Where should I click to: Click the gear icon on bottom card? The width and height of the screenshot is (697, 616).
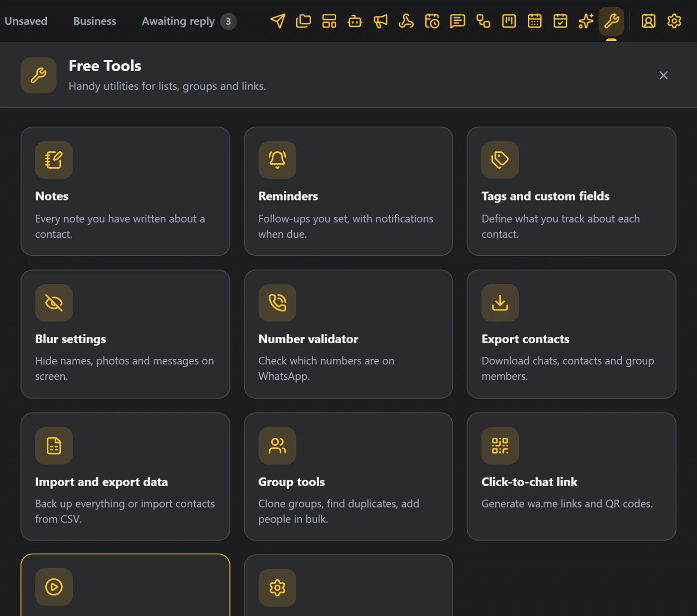click(277, 588)
